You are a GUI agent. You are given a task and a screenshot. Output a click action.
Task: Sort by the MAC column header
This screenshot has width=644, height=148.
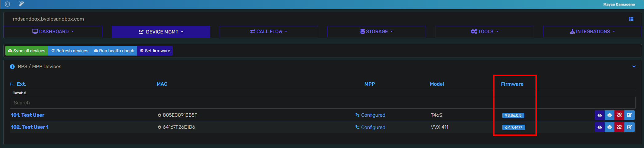(162, 84)
